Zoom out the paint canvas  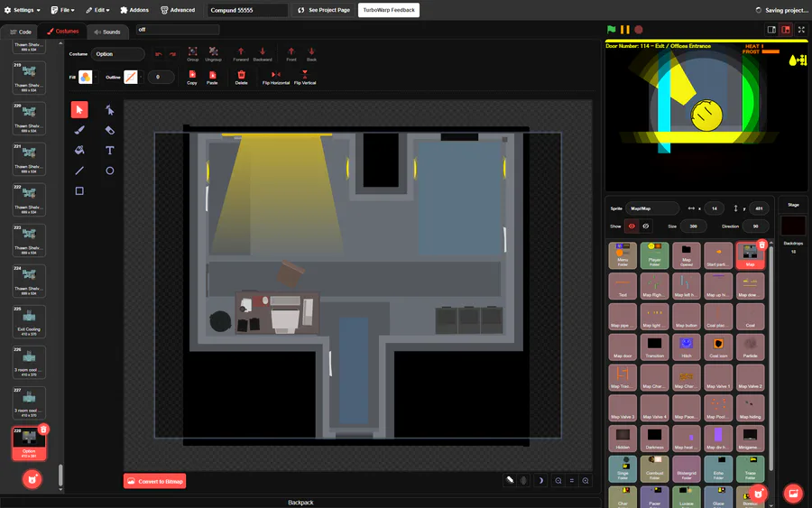558,481
